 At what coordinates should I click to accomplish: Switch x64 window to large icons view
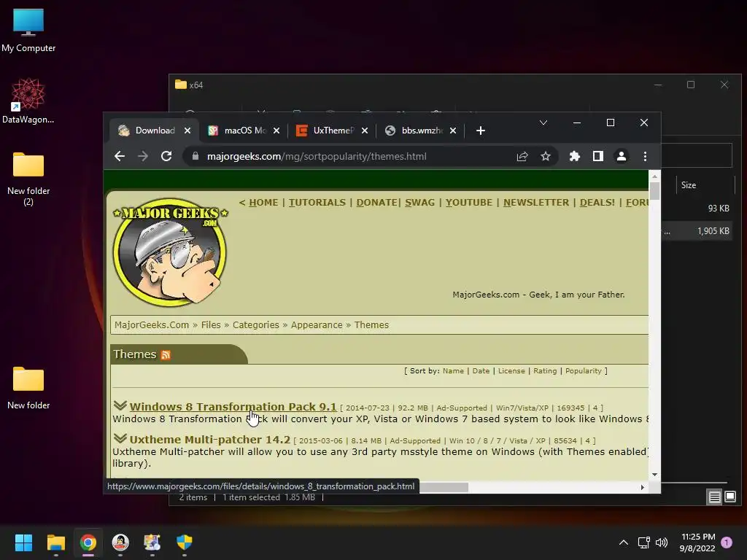729,497
